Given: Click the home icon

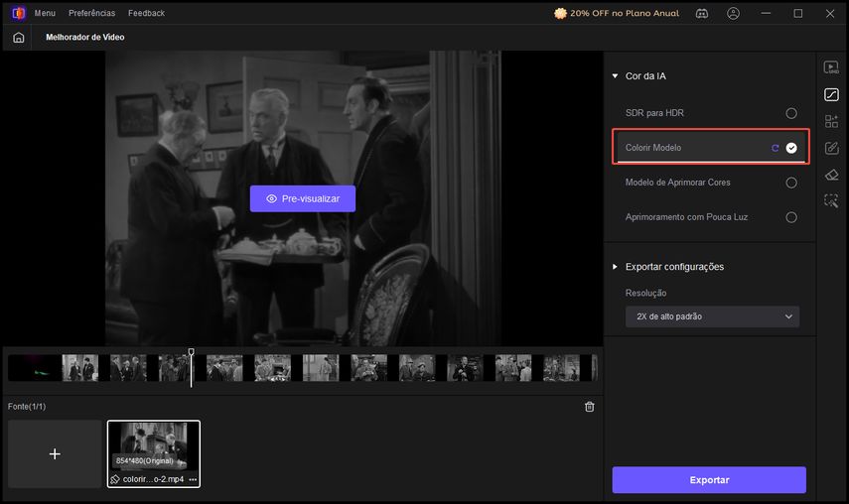Looking at the screenshot, I should [x=19, y=38].
